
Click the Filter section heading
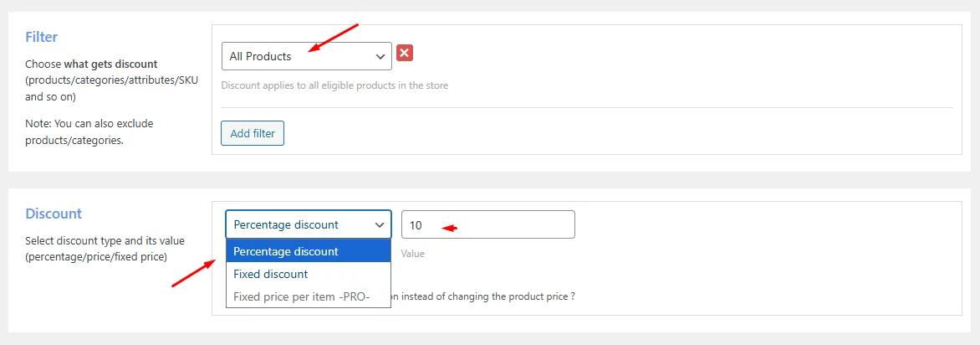point(41,37)
